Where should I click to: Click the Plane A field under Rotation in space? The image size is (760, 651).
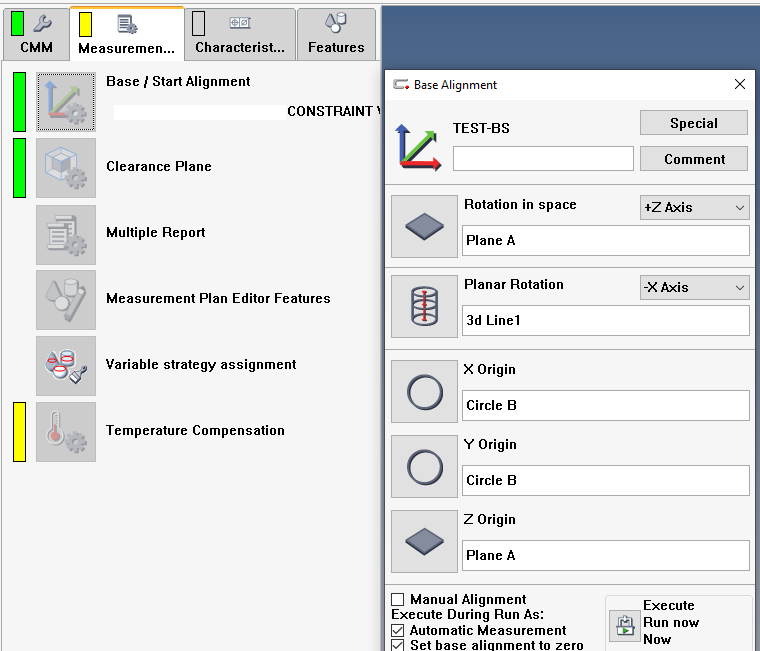[x=606, y=240]
